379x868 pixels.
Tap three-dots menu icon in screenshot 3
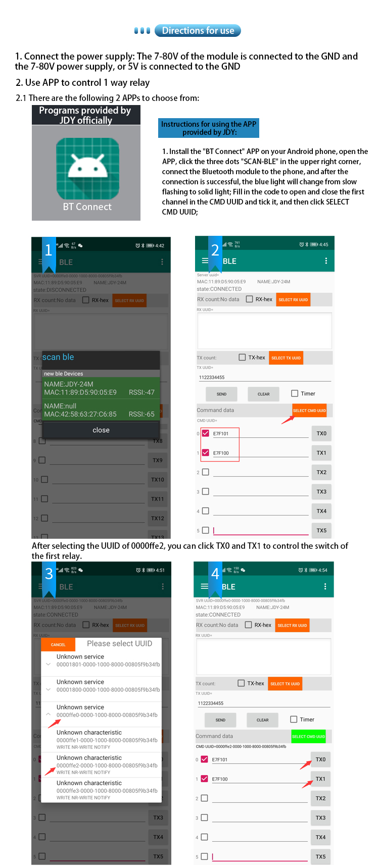pos(163,587)
